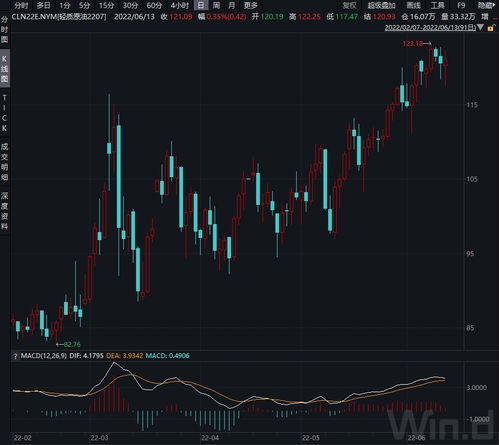This screenshot has width=499, height=445.
Task: Open the K线图 sidebar view
Action: coord(4,69)
